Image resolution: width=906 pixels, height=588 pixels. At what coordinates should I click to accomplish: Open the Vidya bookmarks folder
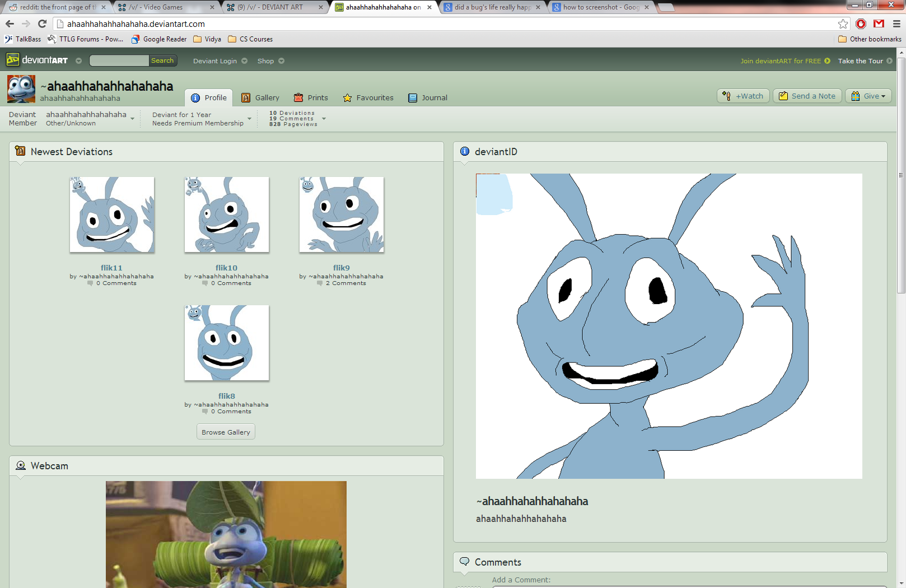pos(207,39)
